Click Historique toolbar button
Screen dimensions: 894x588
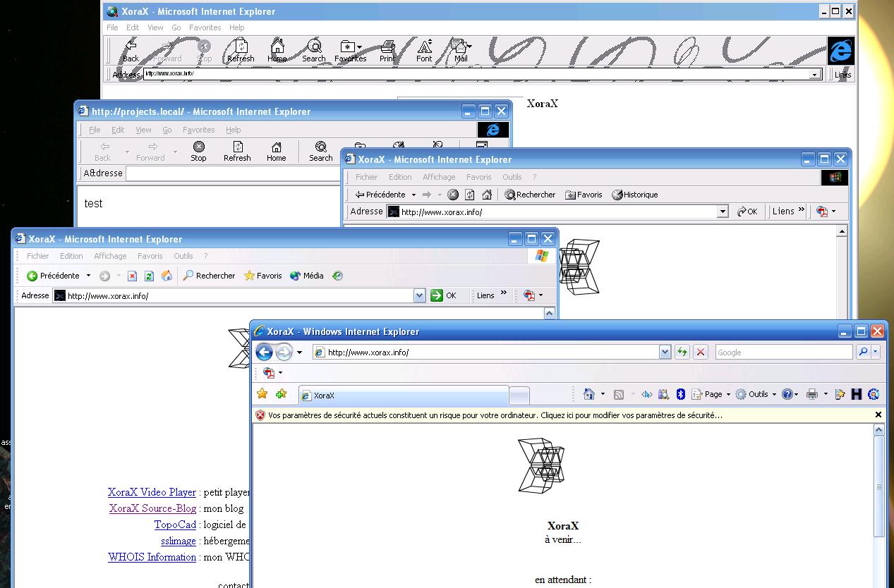(x=634, y=195)
